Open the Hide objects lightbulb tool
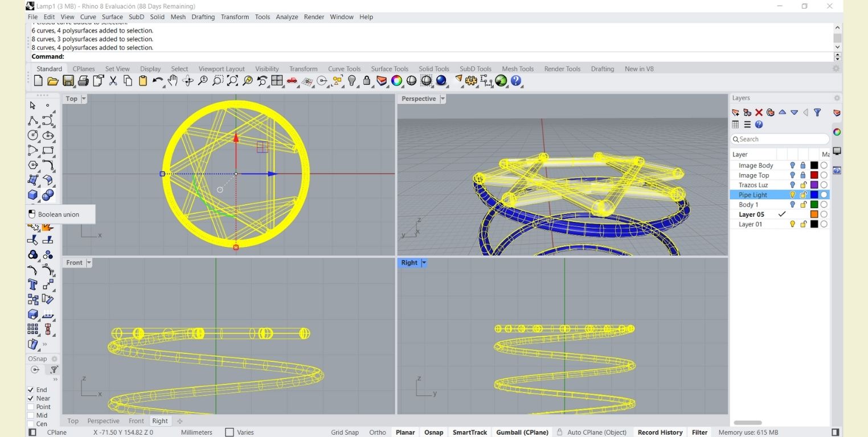This screenshot has width=868, height=437. [x=352, y=81]
